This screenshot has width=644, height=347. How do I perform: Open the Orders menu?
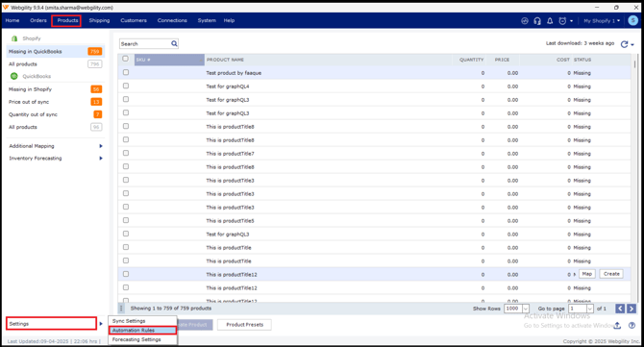38,20
